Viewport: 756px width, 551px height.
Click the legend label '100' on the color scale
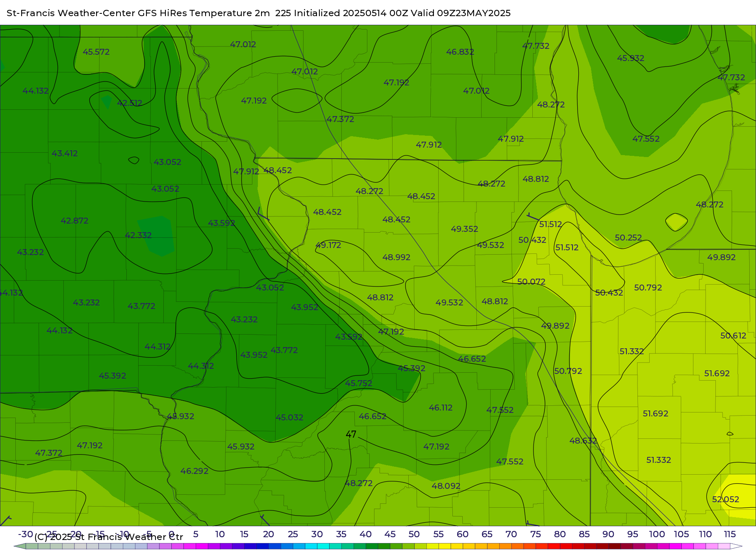point(657,534)
